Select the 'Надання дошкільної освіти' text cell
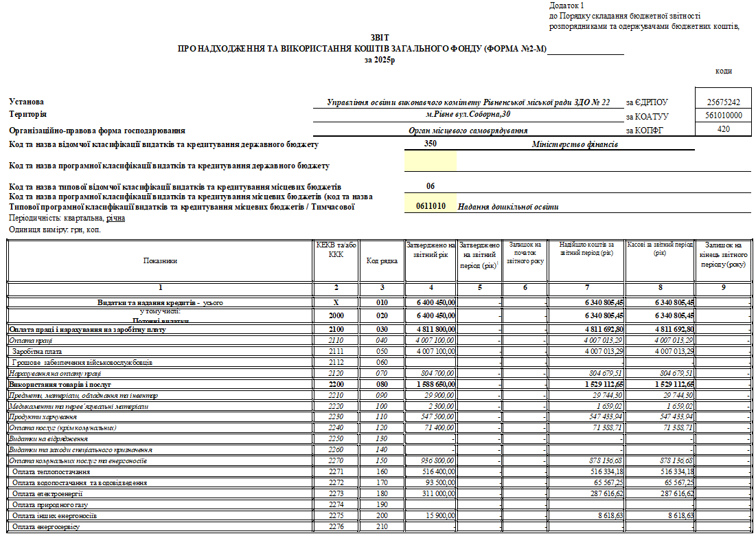Viewport: 756px width, 536px height. point(508,207)
